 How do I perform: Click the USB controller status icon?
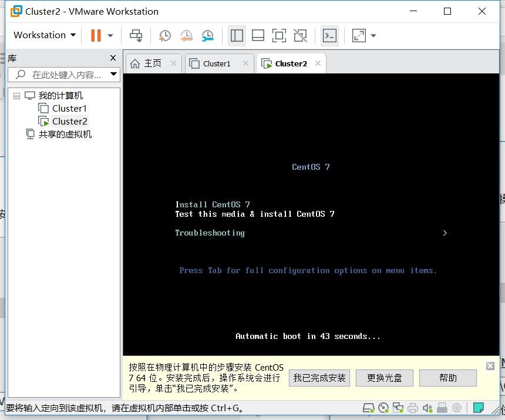(x=442, y=408)
